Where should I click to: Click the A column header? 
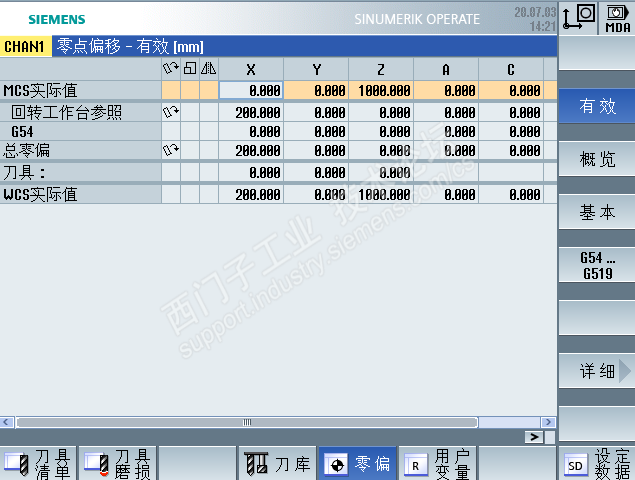click(x=446, y=70)
